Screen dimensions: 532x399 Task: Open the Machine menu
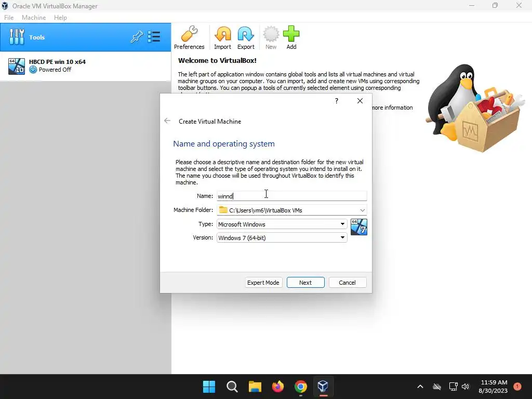[34, 18]
